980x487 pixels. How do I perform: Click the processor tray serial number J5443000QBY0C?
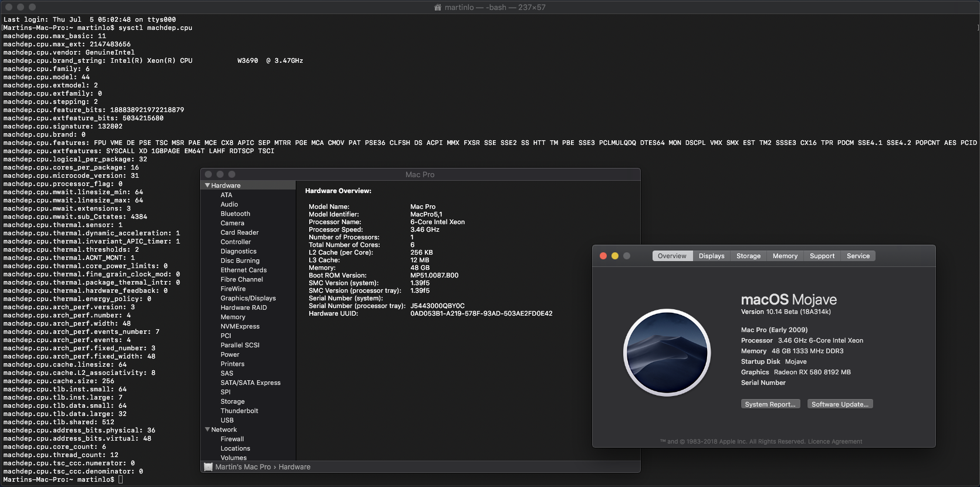[x=437, y=306]
